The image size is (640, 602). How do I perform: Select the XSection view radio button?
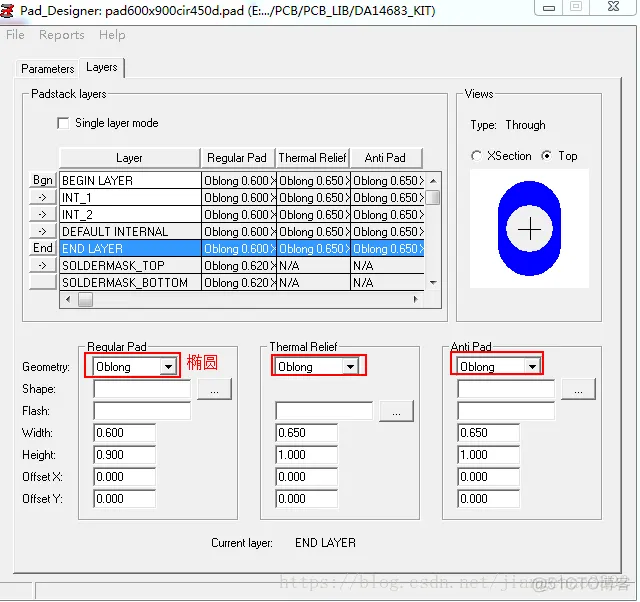476,156
